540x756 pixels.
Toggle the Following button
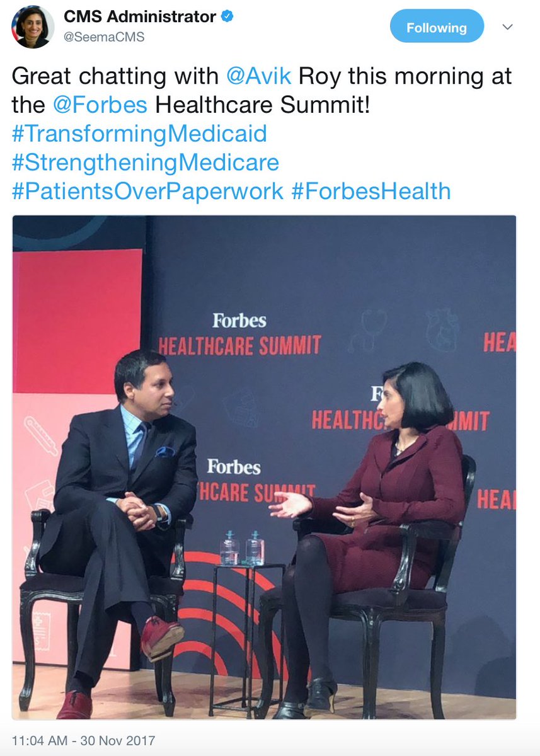click(437, 28)
